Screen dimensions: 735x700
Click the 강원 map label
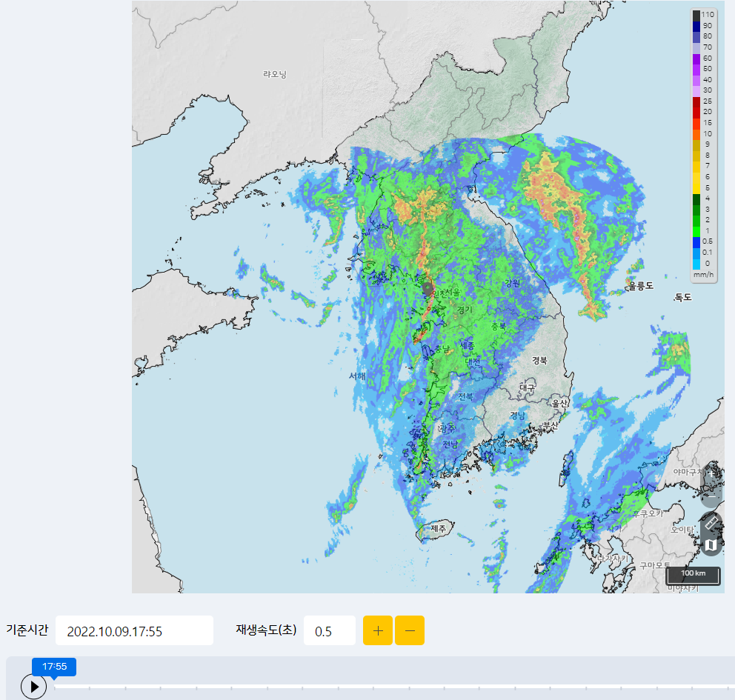click(x=513, y=282)
